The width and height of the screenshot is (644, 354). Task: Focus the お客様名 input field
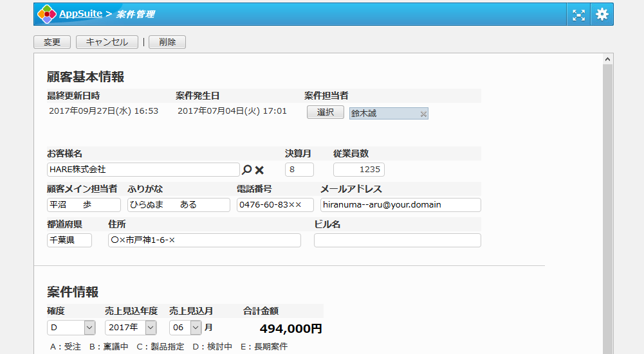coord(143,170)
